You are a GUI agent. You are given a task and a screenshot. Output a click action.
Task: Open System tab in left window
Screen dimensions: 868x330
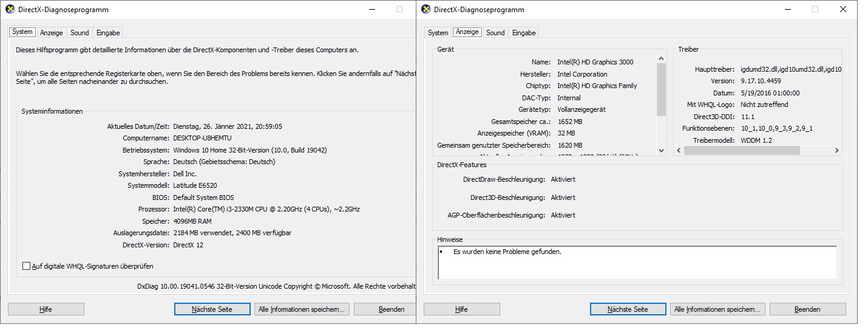[x=22, y=32]
